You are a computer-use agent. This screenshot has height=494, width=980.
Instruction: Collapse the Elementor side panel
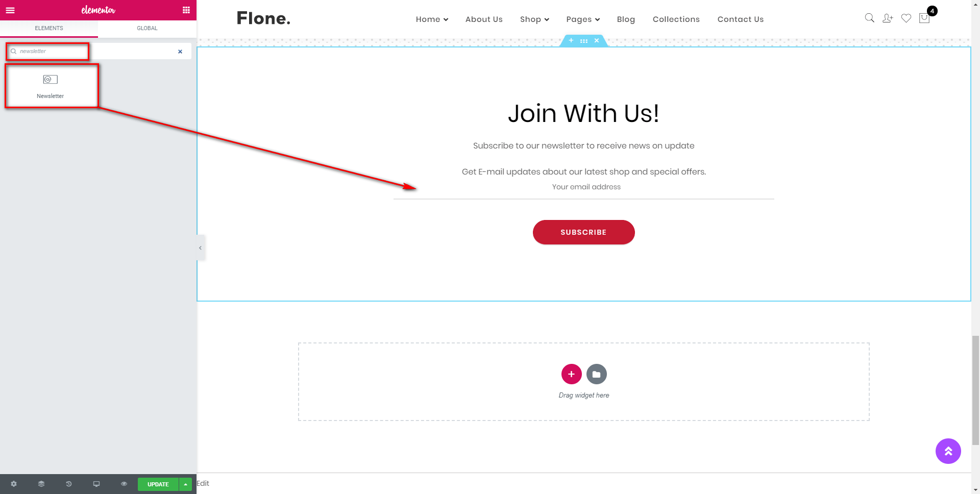tap(201, 248)
